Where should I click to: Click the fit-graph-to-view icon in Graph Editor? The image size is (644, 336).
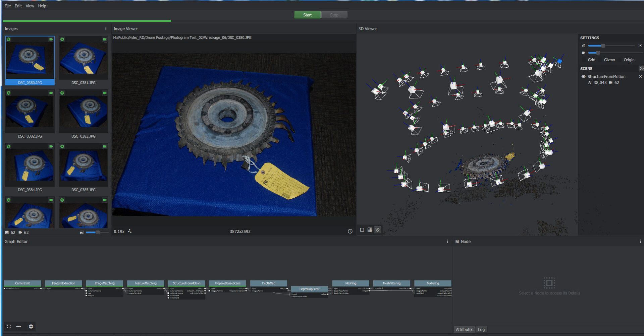coord(9,326)
